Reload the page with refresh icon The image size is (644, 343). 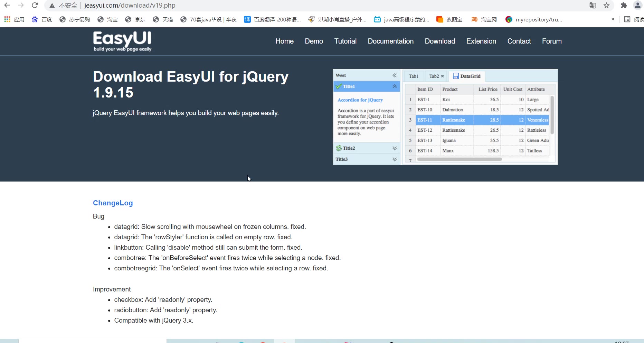(35, 5)
